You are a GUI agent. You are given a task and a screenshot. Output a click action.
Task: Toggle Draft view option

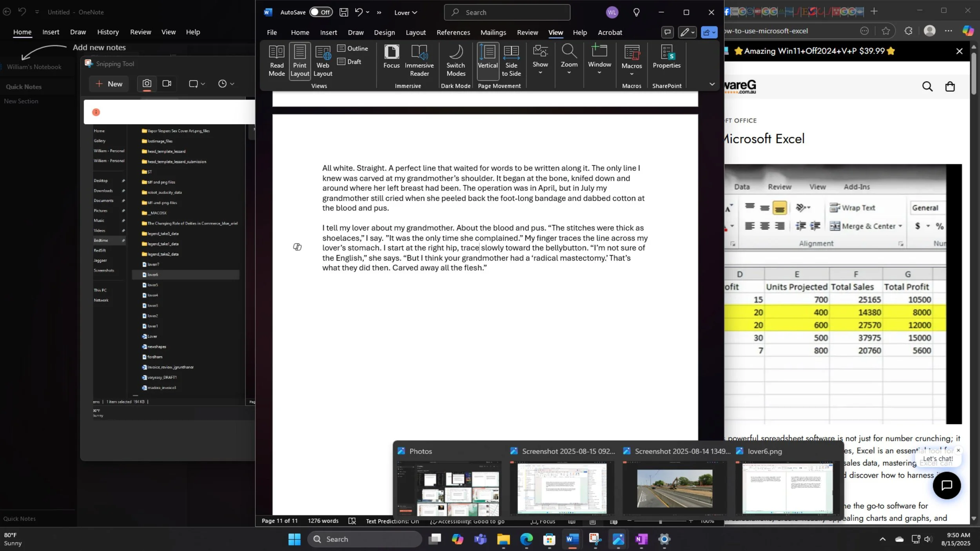[x=349, y=62]
